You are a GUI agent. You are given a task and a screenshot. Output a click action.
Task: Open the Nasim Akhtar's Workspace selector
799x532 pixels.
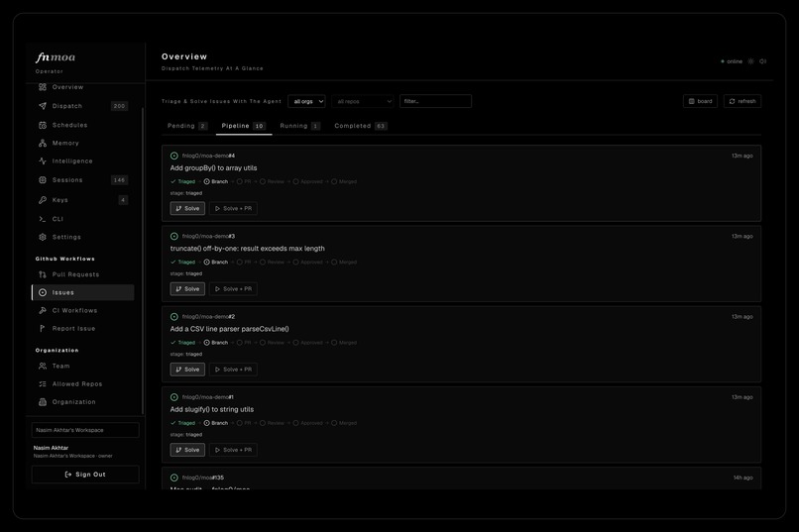pyautogui.click(x=85, y=430)
